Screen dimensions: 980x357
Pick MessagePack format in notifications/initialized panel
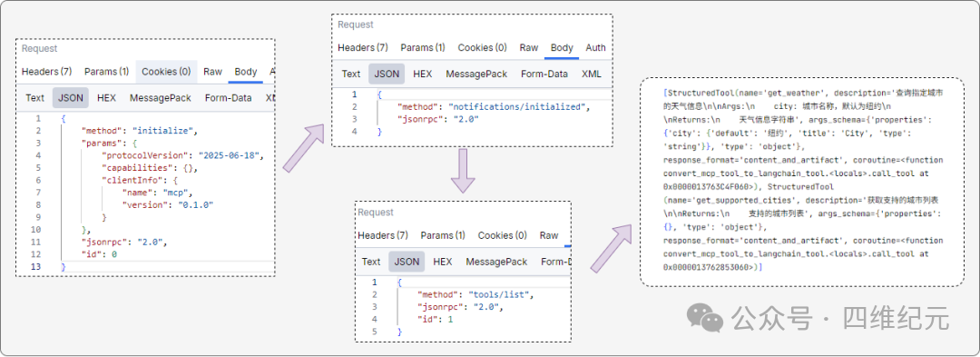(x=477, y=74)
